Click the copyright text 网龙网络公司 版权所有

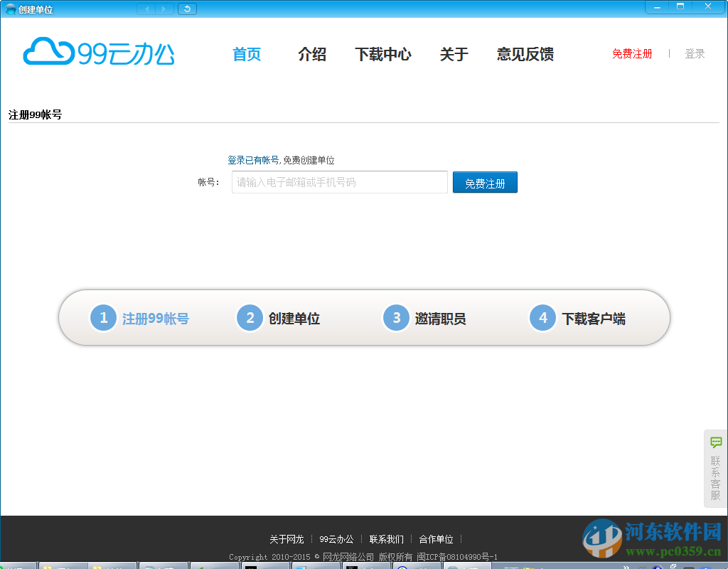368,557
